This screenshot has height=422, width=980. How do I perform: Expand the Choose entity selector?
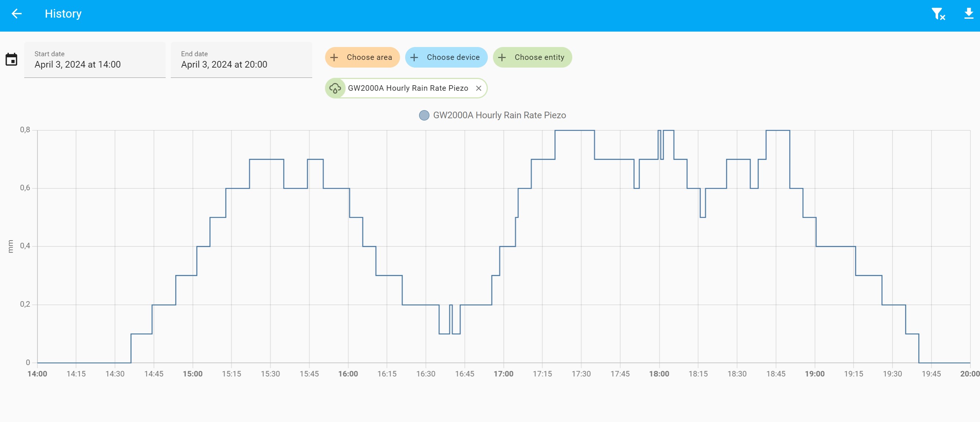tap(532, 57)
